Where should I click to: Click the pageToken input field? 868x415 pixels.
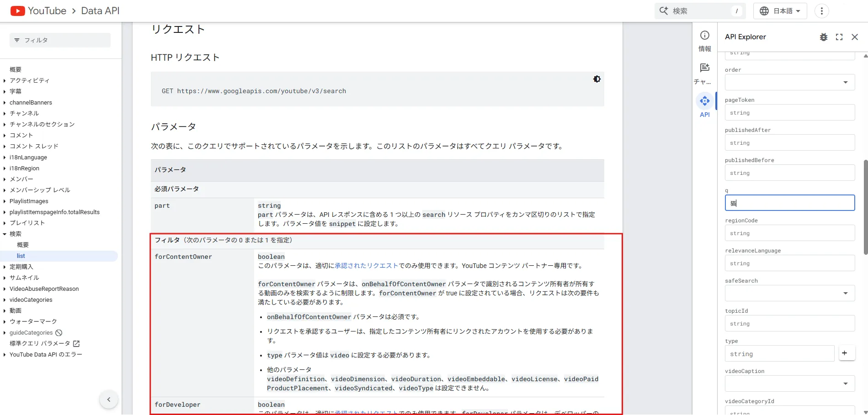point(790,112)
